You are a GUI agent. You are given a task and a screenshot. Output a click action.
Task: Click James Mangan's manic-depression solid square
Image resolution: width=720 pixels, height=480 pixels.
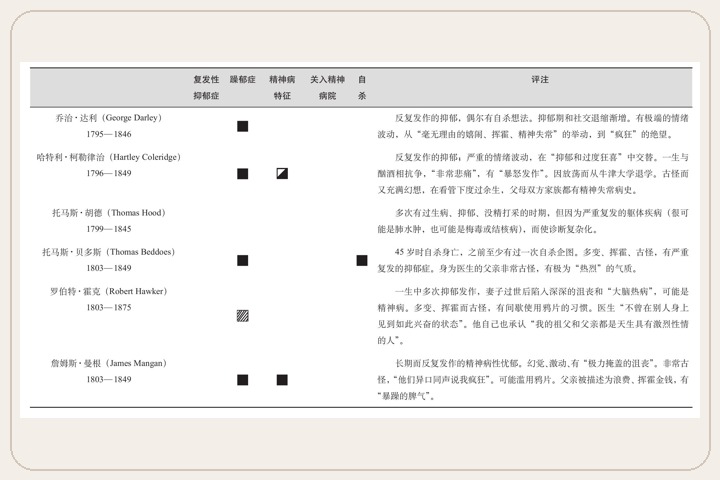click(x=242, y=380)
